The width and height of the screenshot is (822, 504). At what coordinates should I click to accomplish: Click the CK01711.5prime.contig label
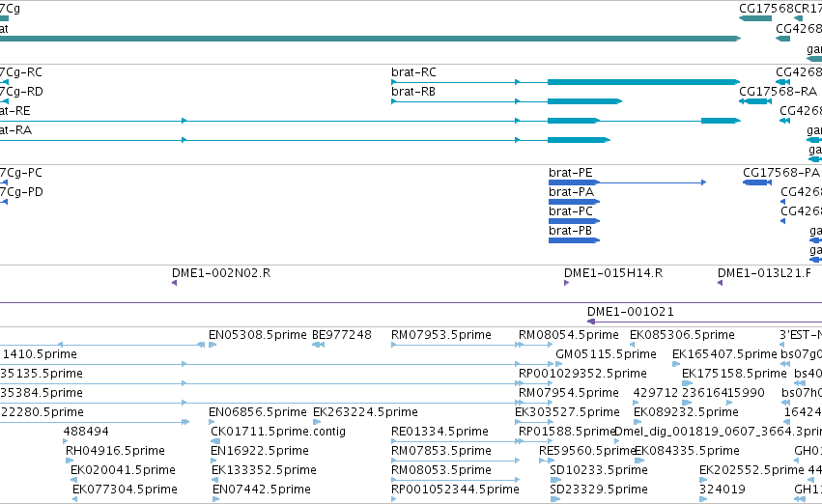pos(278,432)
